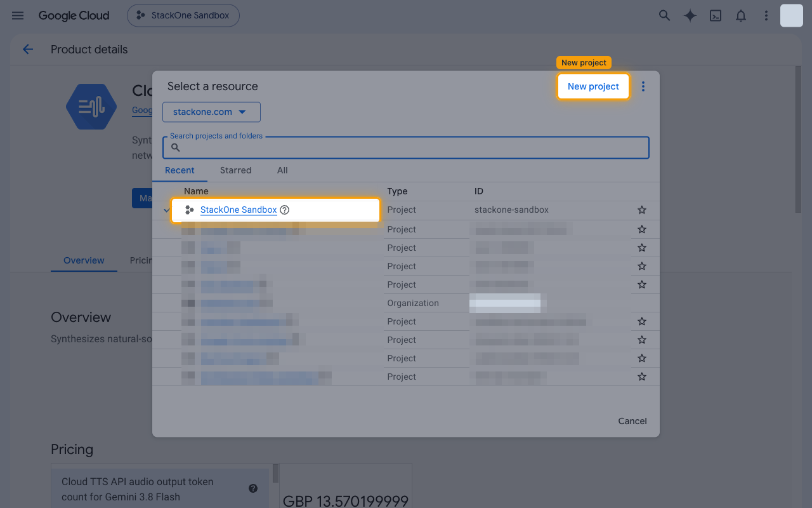This screenshot has width=812, height=508.
Task: Click the "Type" column header
Action: tap(397, 191)
